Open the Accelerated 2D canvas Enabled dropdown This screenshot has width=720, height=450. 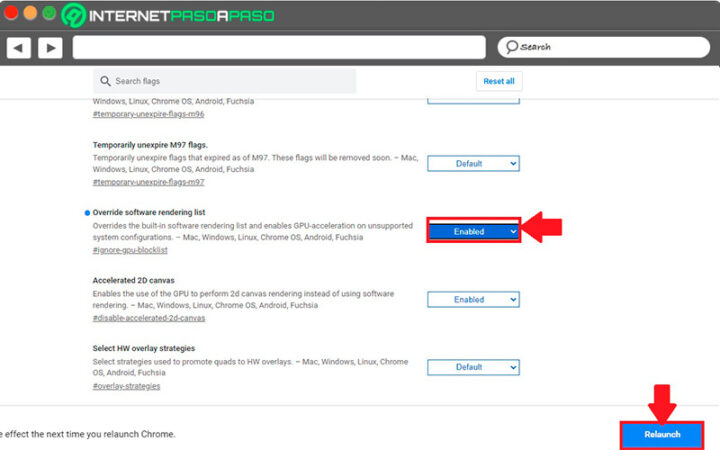473,299
